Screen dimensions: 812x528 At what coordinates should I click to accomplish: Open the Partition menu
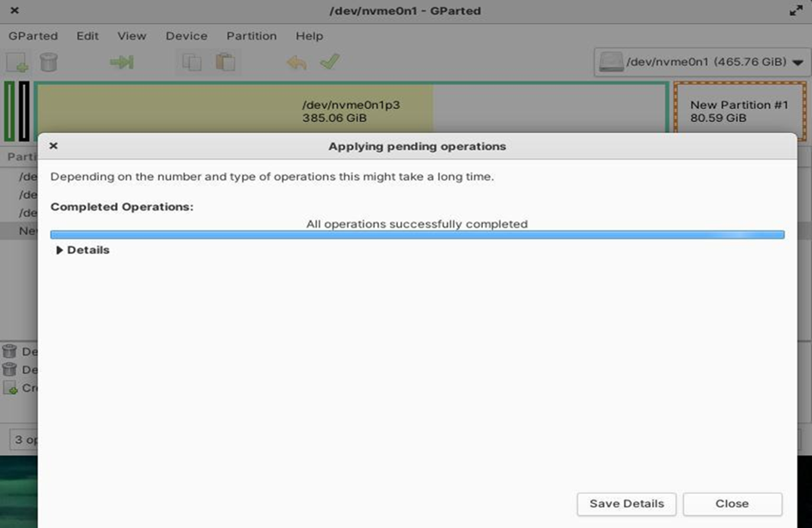(251, 36)
